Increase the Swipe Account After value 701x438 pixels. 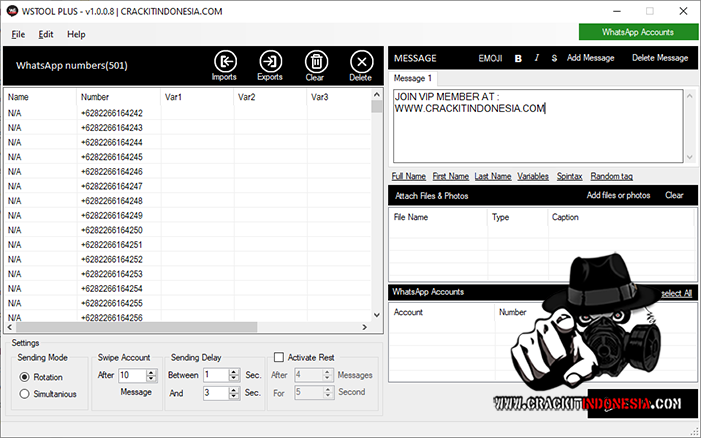pyautogui.click(x=151, y=372)
